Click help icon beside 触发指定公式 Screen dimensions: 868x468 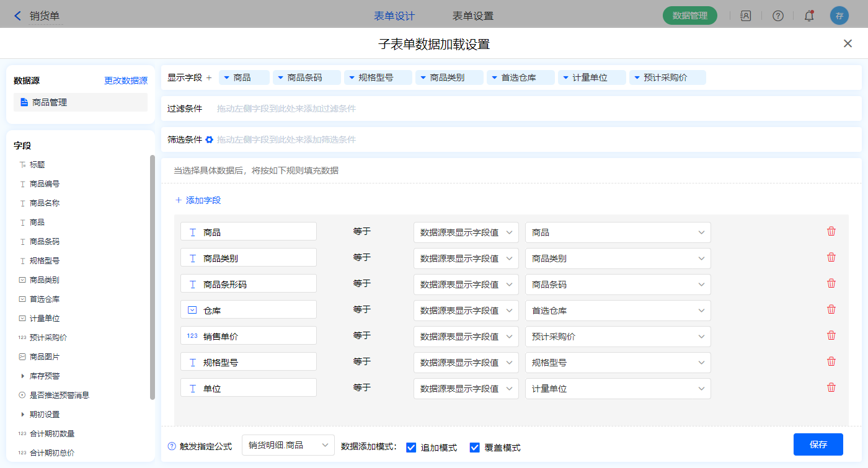pos(172,446)
